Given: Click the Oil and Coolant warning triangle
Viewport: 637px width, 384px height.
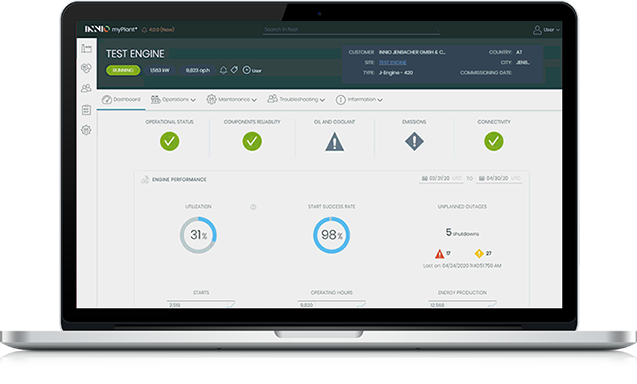Looking at the screenshot, I should point(334,142).
